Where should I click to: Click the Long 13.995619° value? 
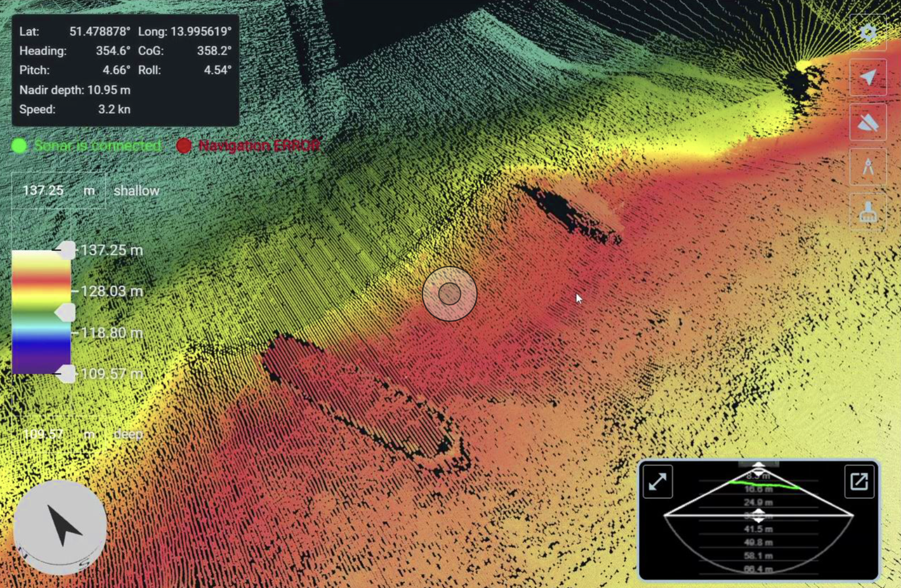tap(201, 31)
